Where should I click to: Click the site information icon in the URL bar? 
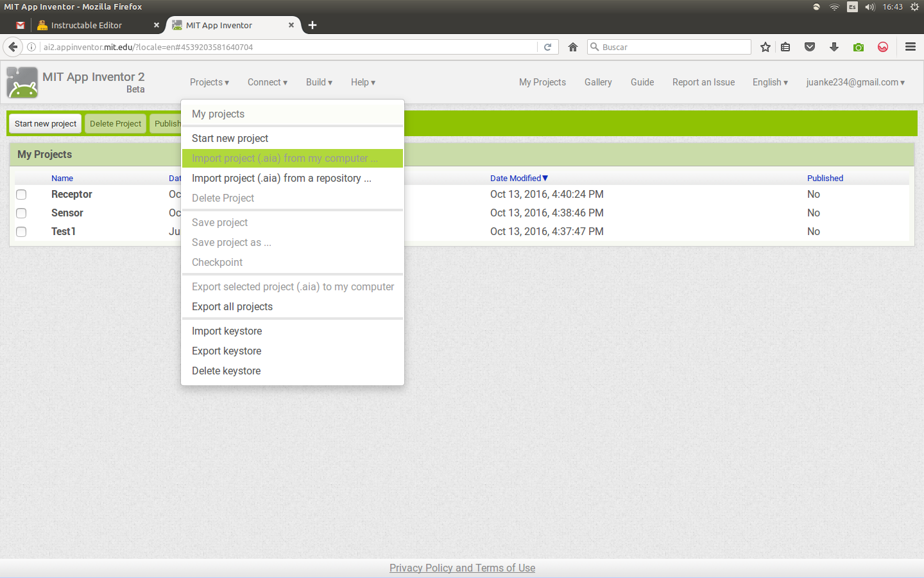pos(31,47)
